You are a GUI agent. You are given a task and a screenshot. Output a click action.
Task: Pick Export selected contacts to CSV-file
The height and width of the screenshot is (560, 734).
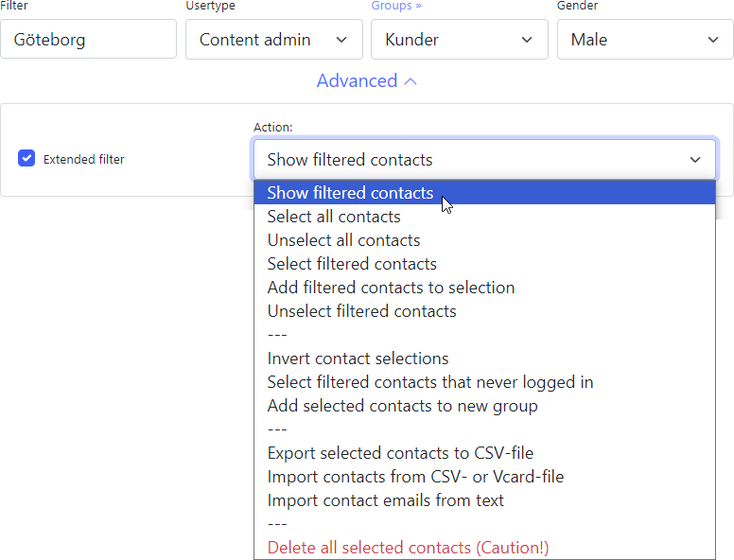click(484, 453)
